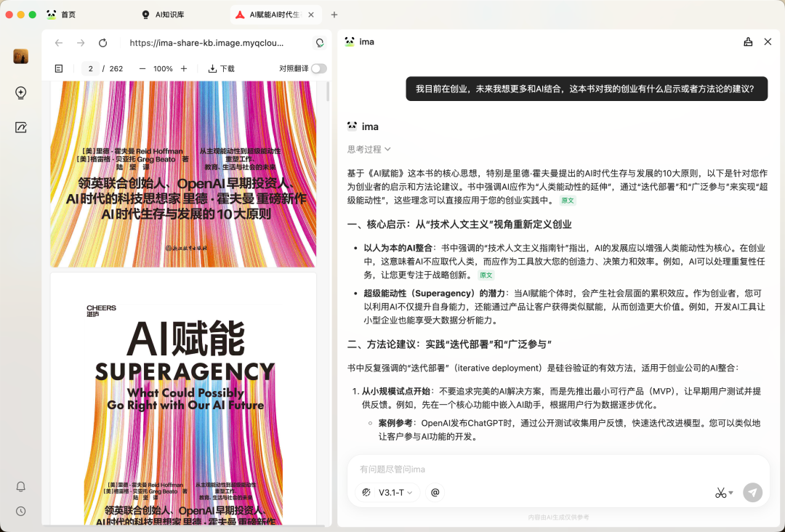Image resolution: width=785 pixels, height=532 pixels.
Task: Open the lightbulb chat icon in sidebar
Action: 20,92
